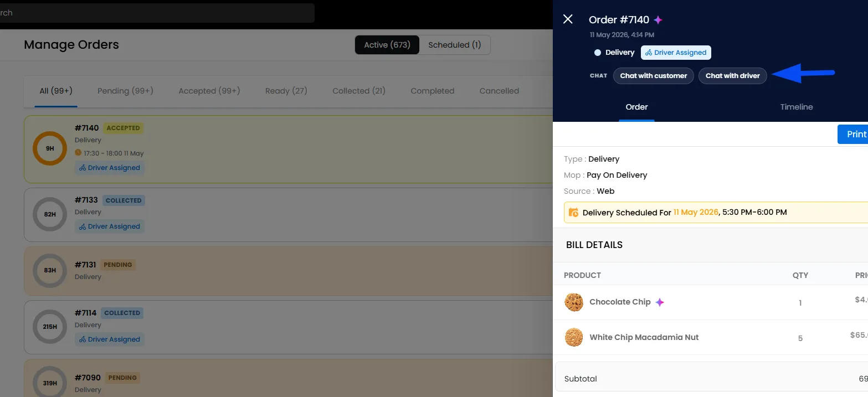Image resolution: width=868 pixels, height=397 pixels.
Task: Switch to the Order tab
Action: click(637, 107)
